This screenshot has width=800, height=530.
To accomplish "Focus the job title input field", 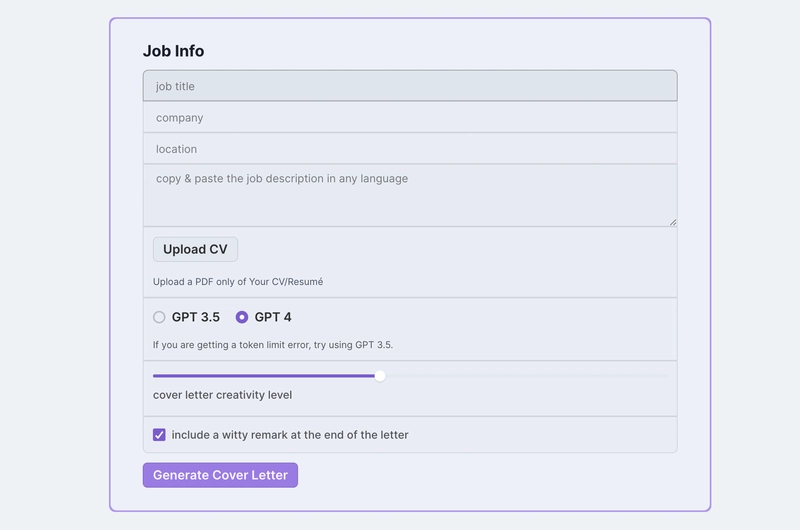I will pyautogui.click(x=410, y=86).
